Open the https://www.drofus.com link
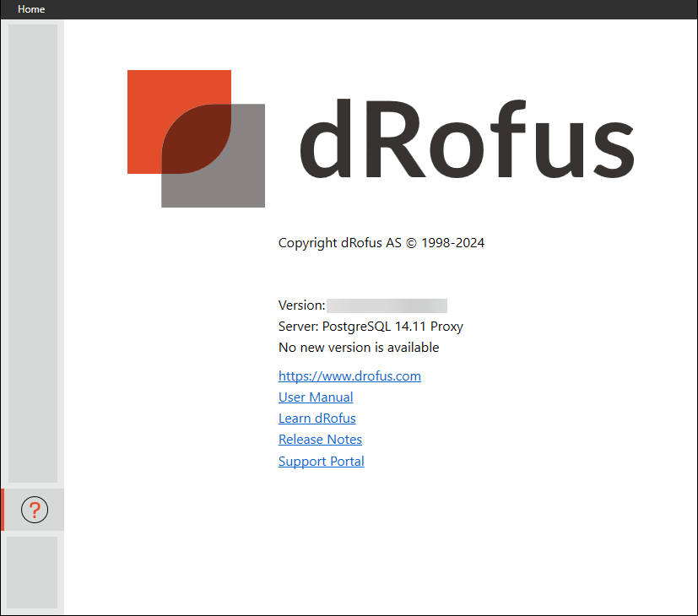 tap(349, 376)
